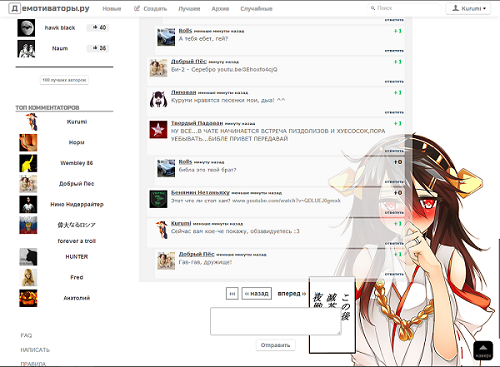Screen dimensions: 500x367
Task: Click the green shield avatar
Action: pyautogui.click(x=158, y=199)
